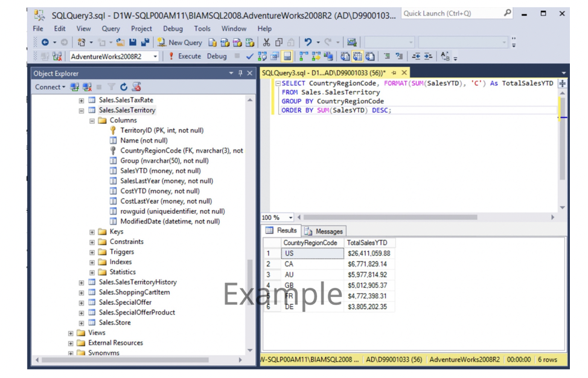Click the Object Explorer horizontal scrollbar

click(x=125, y=360)
